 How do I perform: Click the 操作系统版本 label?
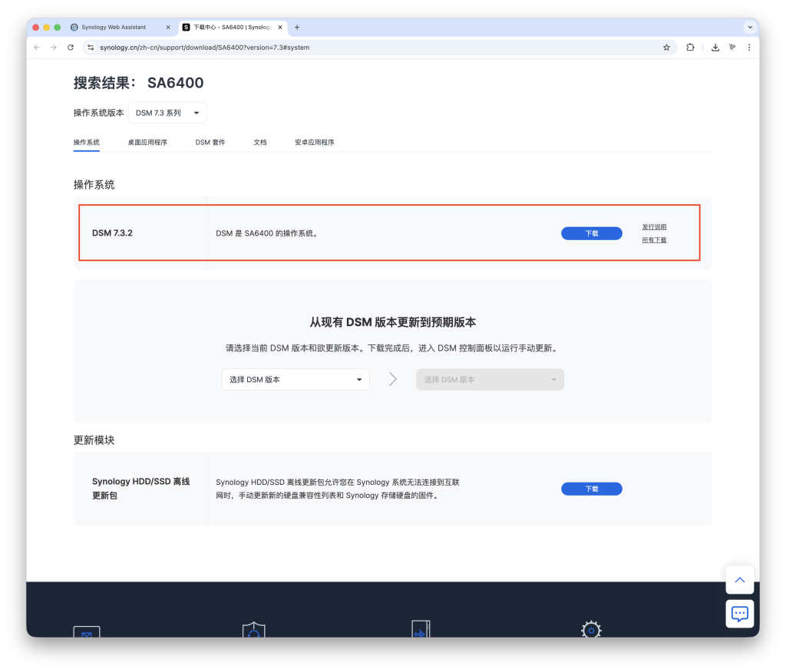(98, 113)
